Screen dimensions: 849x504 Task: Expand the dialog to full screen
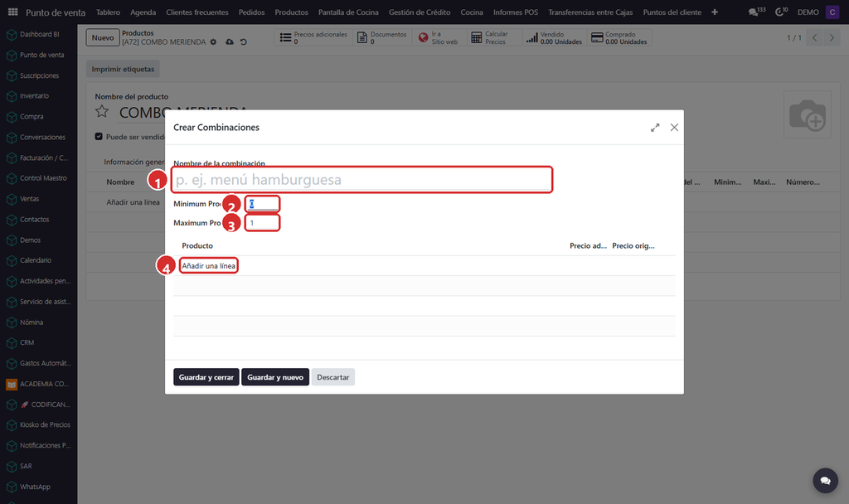pos(655,128)
